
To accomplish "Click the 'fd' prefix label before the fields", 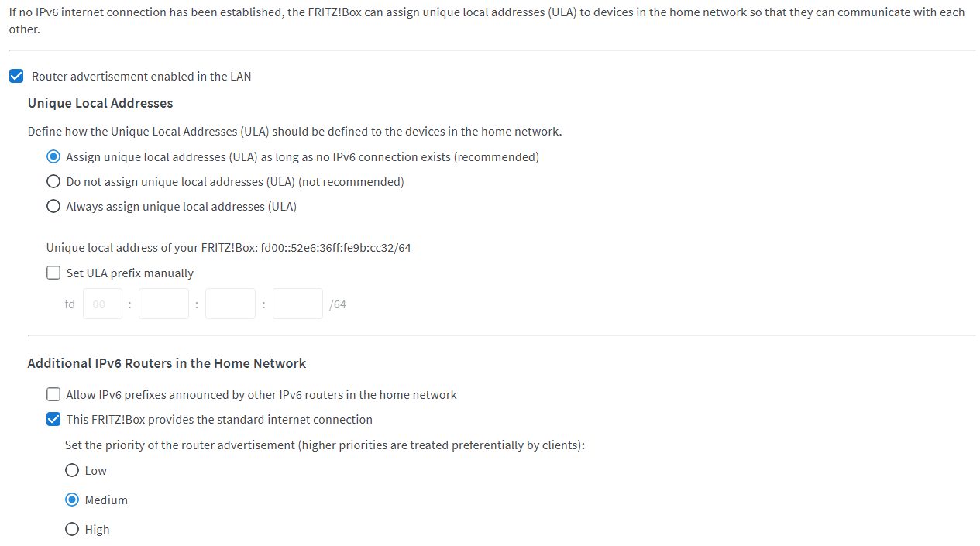I will 70,304.
